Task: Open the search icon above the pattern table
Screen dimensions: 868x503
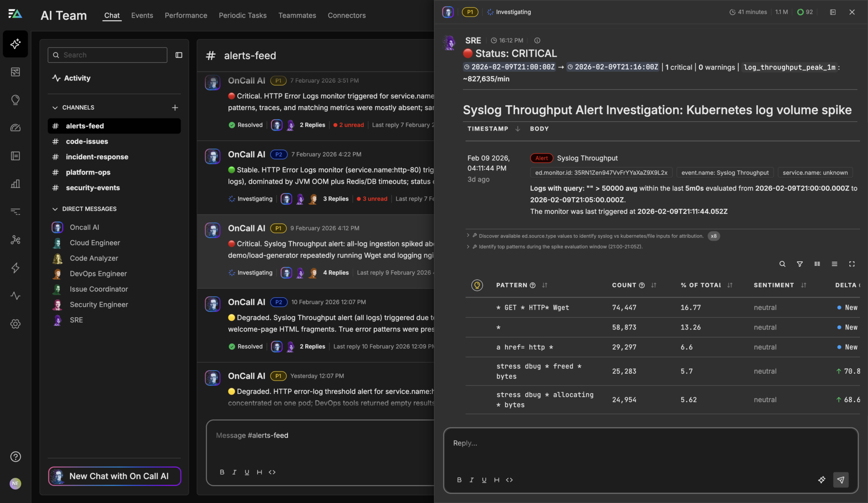Action: coord(782,264)
